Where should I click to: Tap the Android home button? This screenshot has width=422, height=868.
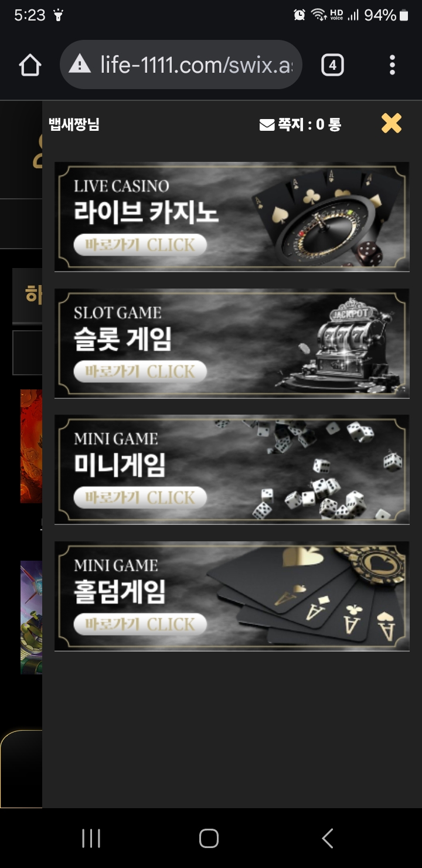click(x=209, y=838)
